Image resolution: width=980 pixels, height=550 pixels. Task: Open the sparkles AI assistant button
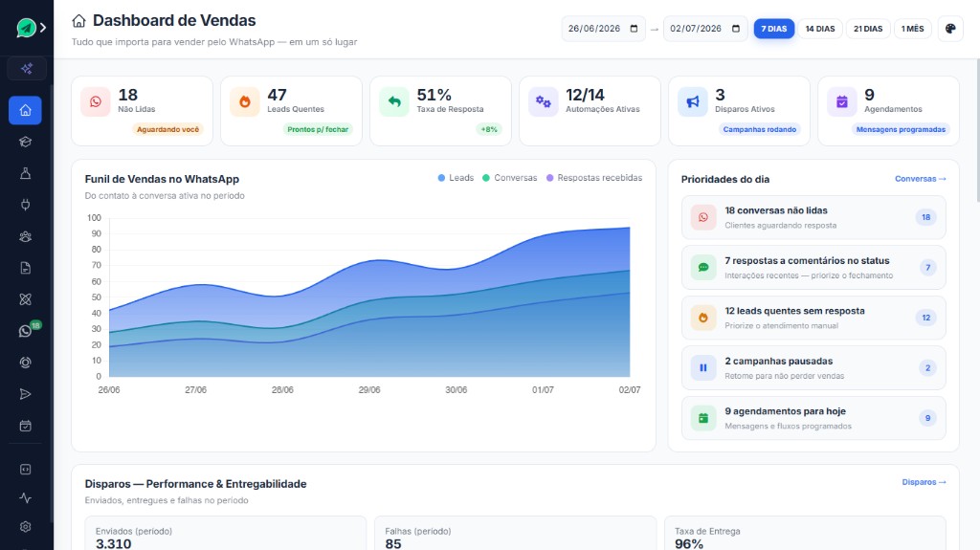(26, 68)
